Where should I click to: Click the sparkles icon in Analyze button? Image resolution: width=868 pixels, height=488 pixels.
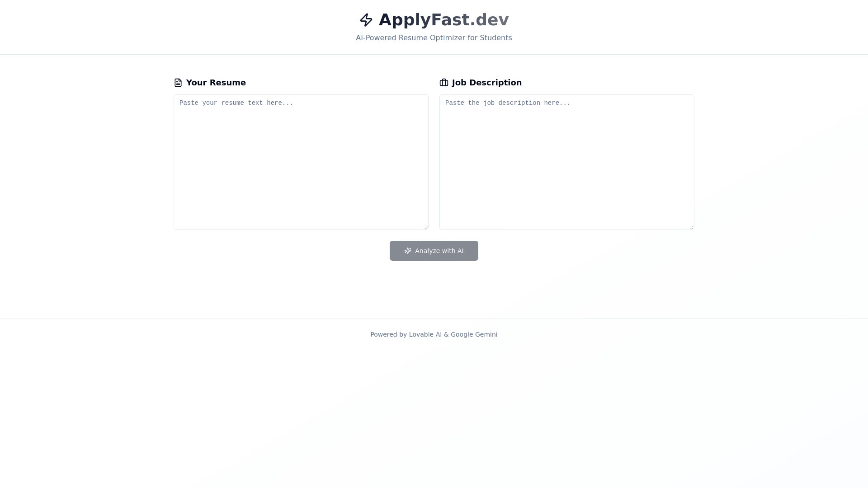click(408, 251)
